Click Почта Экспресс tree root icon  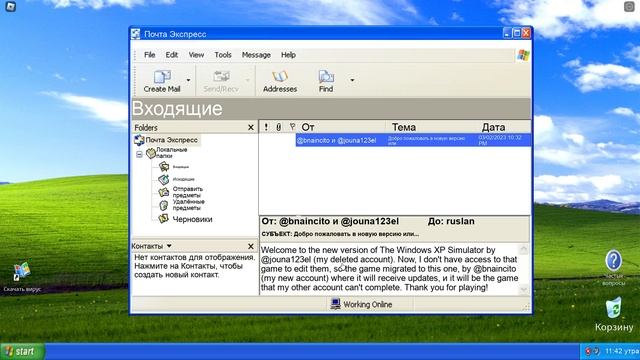pos(139,140)
